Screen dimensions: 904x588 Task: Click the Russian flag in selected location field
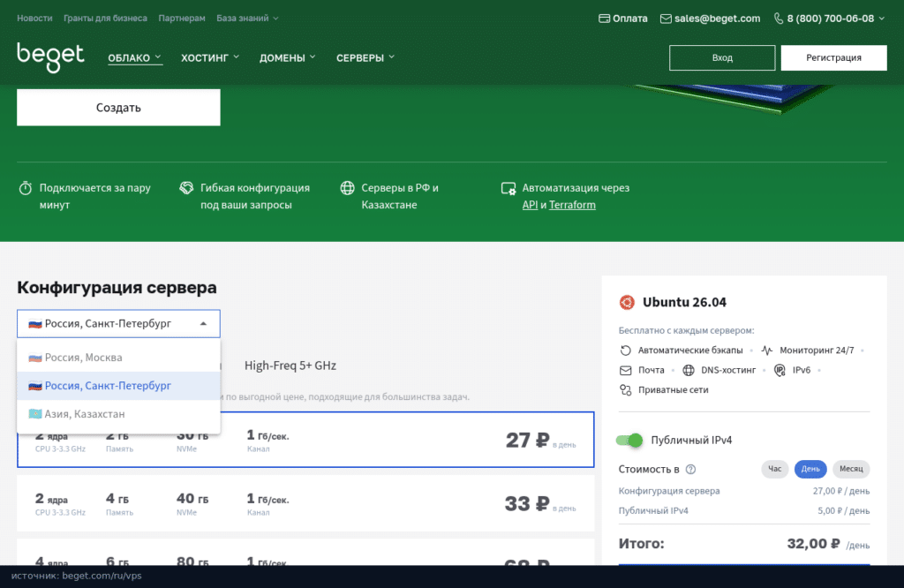click(x=35, y=324)
